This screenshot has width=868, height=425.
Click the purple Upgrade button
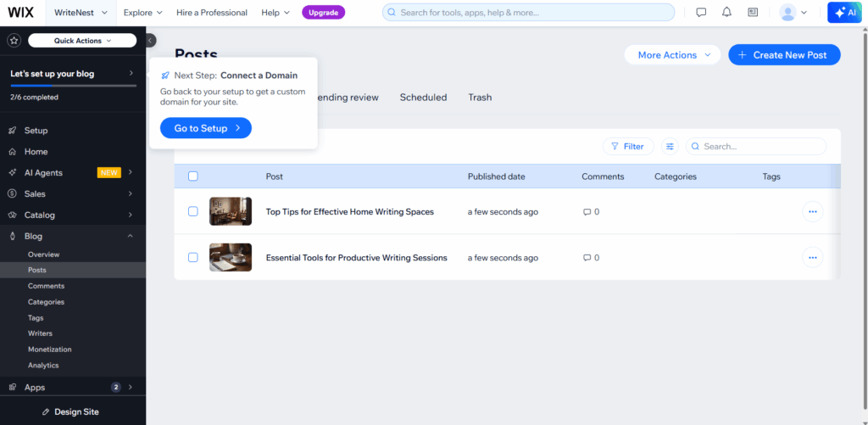click(323, 12)
